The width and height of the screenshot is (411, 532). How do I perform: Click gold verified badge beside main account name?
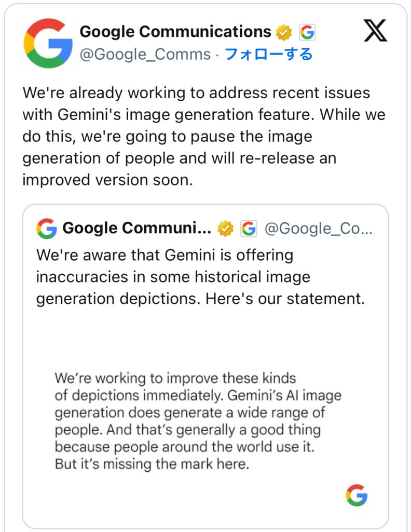(x=284, y=33)
